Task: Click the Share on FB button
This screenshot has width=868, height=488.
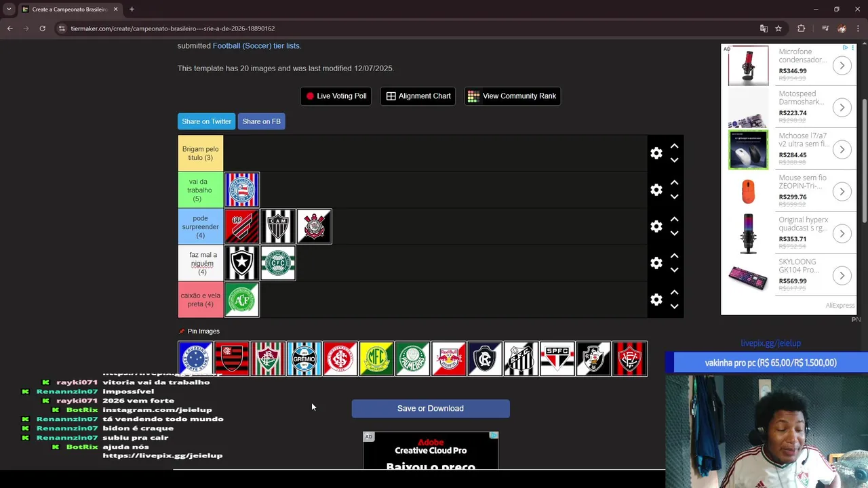Action: point(261,121)
